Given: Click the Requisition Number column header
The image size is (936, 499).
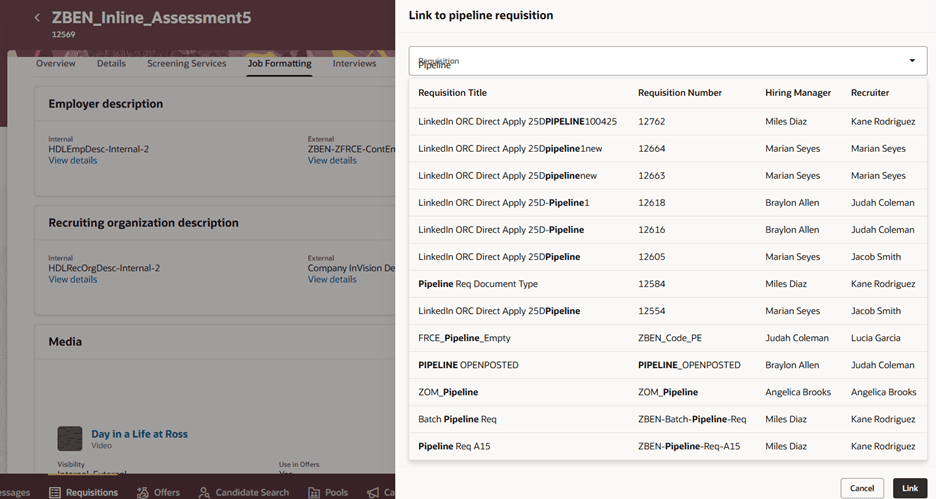Looking at the screenshot, I should [x=680, y=93].
